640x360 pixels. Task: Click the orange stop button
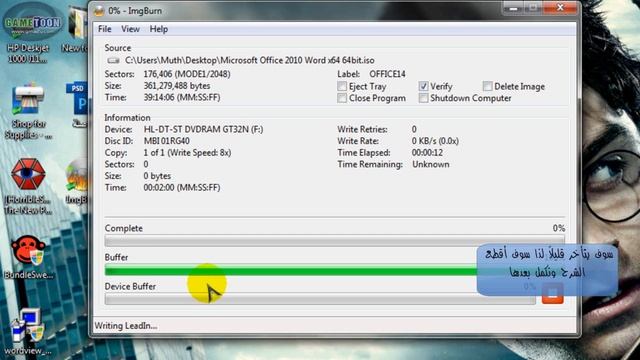553,294
